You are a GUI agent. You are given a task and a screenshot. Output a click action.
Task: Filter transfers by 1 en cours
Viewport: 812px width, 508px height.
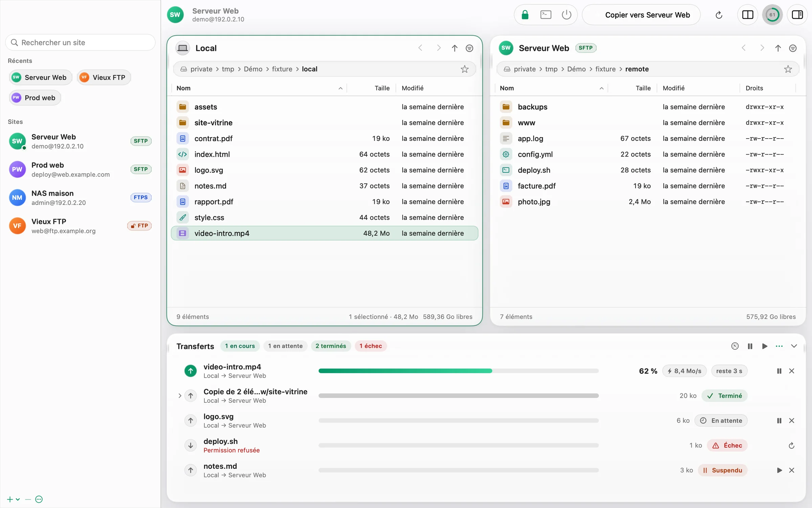pos(240,346)
